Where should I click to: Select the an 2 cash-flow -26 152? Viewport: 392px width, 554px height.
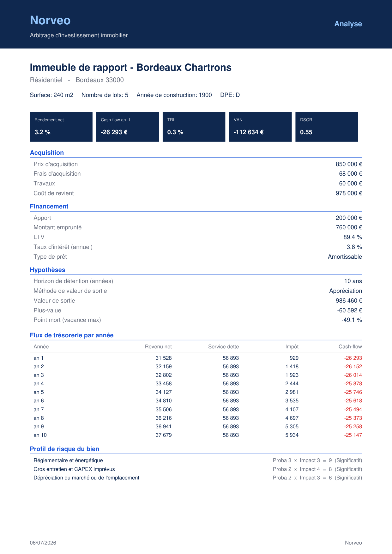(353, 367)
